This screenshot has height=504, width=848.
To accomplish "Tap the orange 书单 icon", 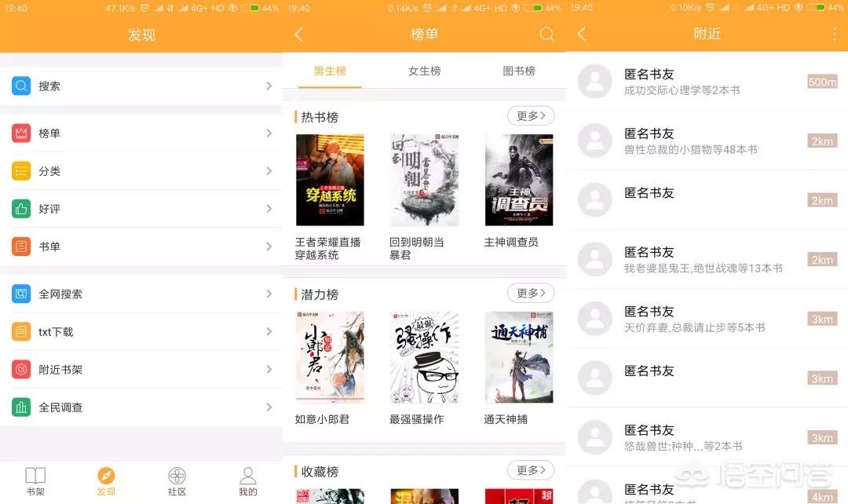I will pos(21,247).
